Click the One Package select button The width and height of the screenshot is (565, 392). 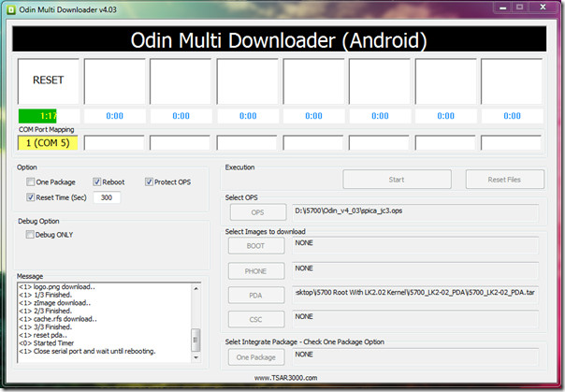tap(255, 357)
